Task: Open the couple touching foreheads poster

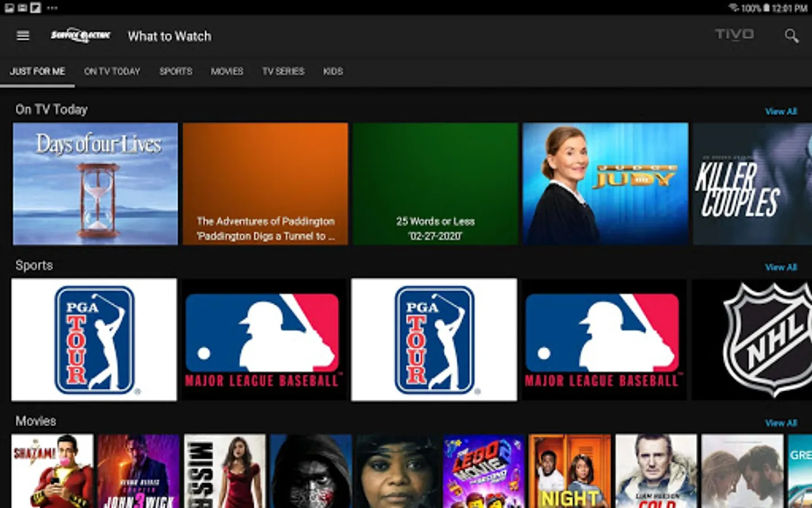Action: (742, 471)
